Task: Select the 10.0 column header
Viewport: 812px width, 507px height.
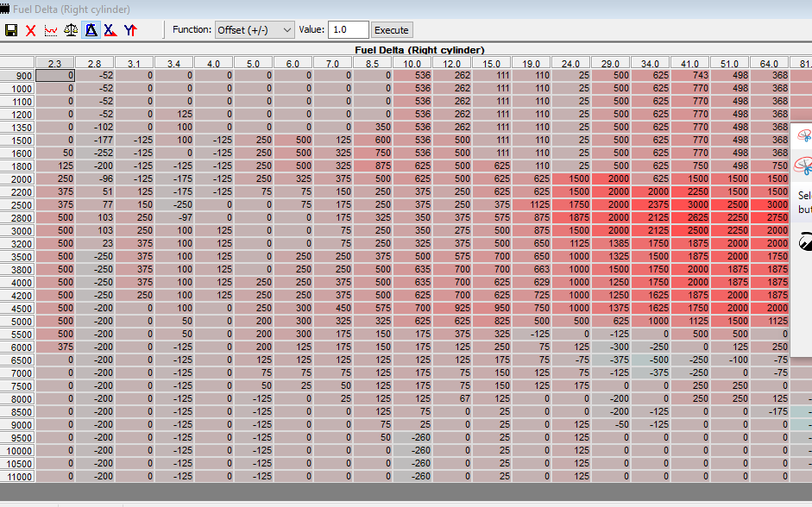Action: pos(412,63)
